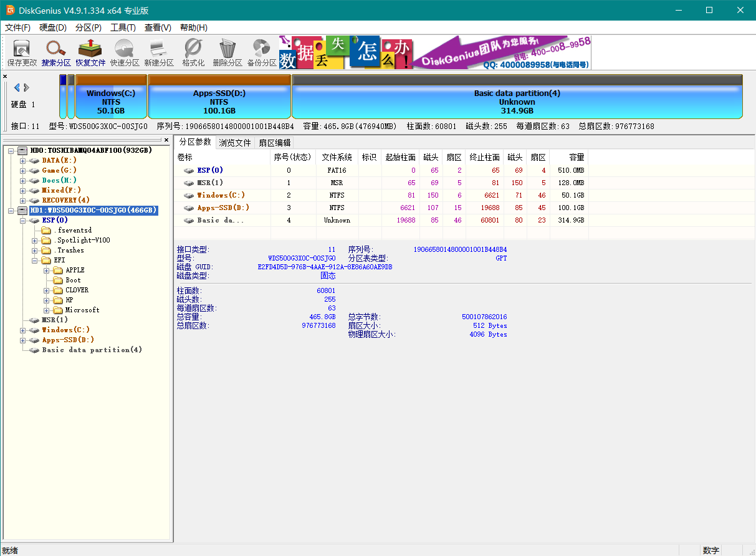Click the DiskGenius advertisement banner
The height and width of the screenshot is (556, 756).
435,52
